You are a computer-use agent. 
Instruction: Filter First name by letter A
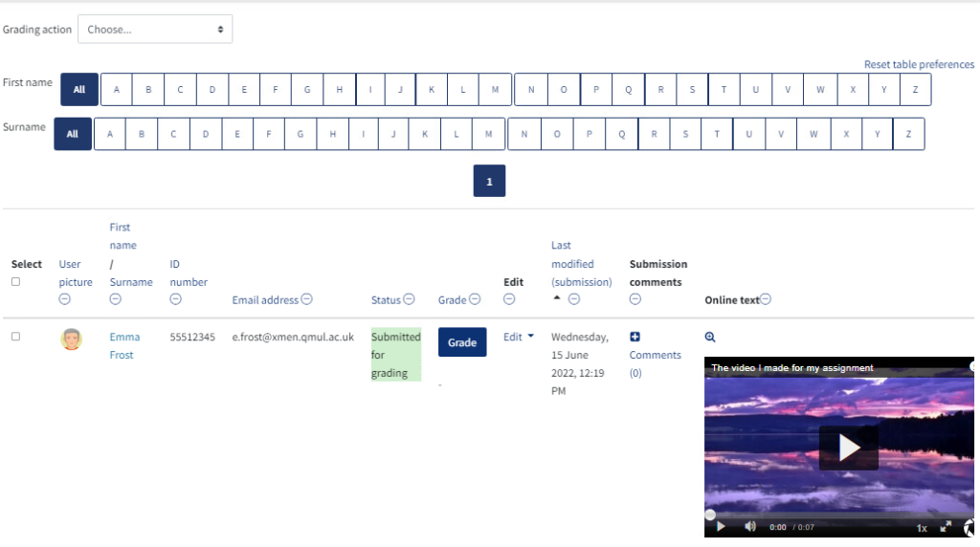pyautogui.click(x=116, y=89)
